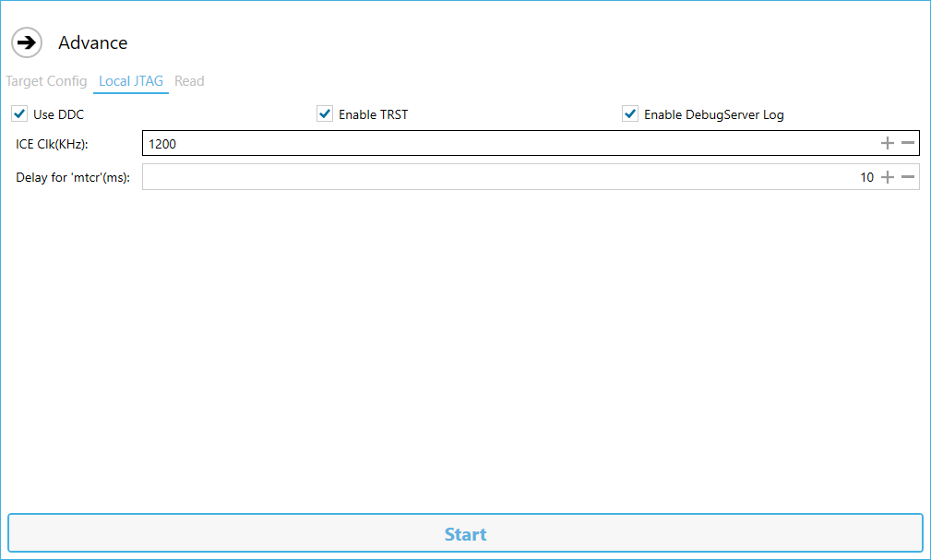931x560 pixels.
Task: Decrement the 'mtcr' delay with minus
Action: [x=908, y=177]
